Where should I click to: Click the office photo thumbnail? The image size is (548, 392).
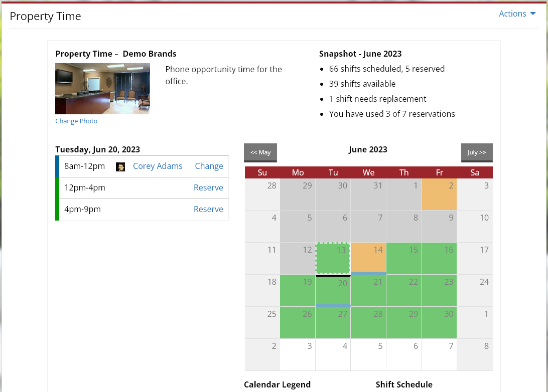[x=102, y=88]
